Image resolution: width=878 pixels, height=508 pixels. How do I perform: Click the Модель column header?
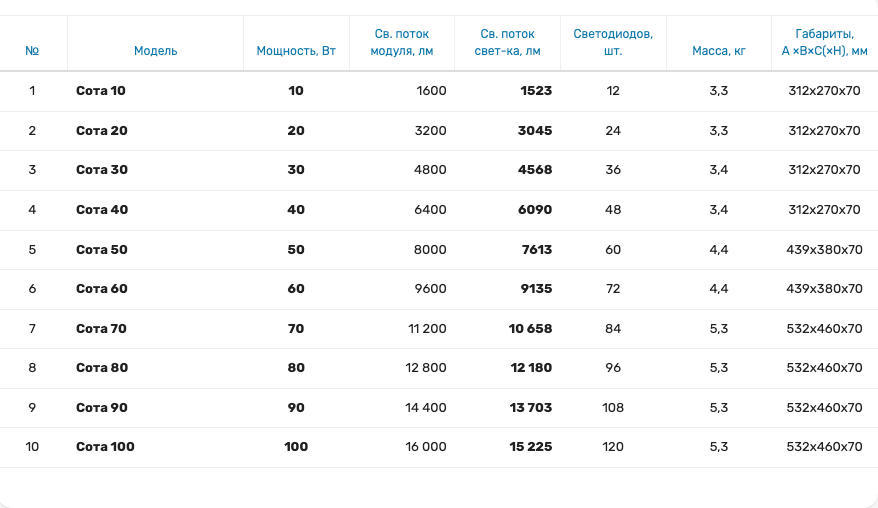155,51
